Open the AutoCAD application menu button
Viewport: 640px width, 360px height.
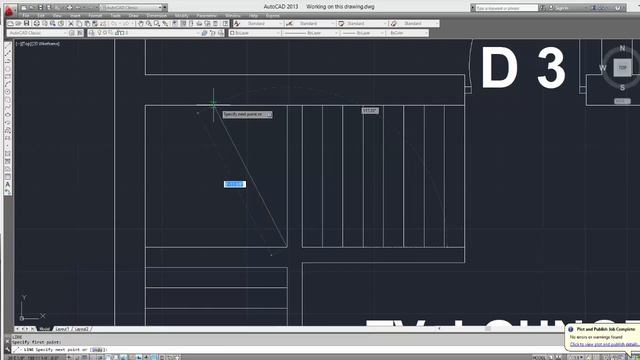pyautogui.click(x=9, y=11)
